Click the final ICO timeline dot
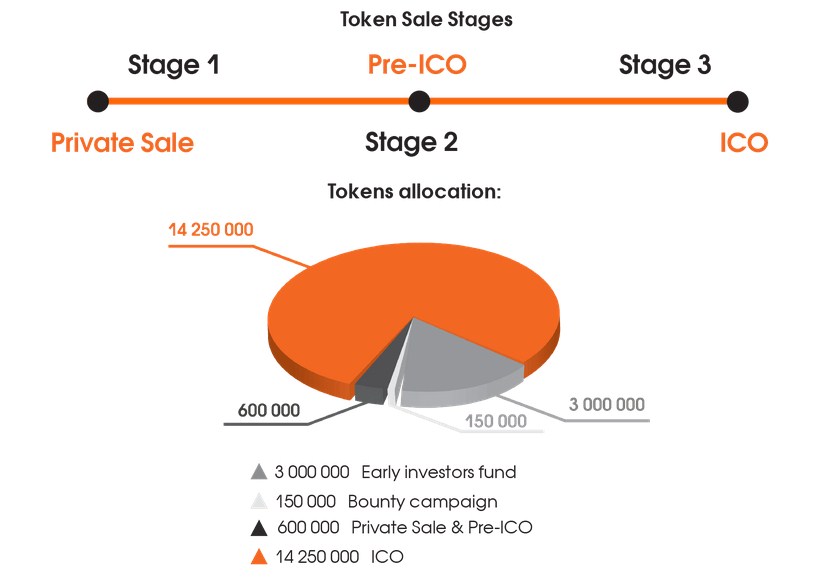 point(737,101)
